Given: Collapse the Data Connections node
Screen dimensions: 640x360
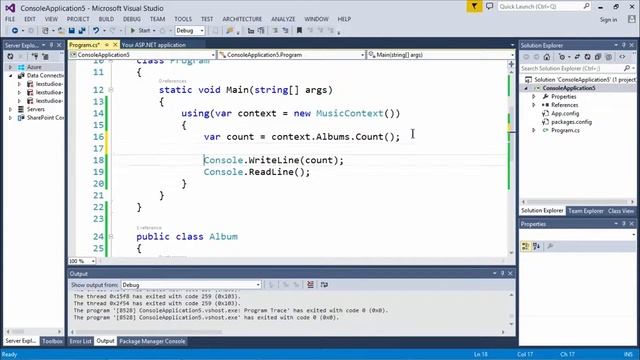Looking at the screenshot, I should point(10,76).
